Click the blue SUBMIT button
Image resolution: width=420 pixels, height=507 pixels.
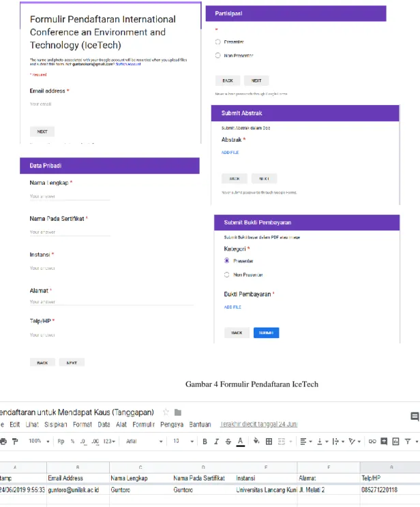(267, 333)
